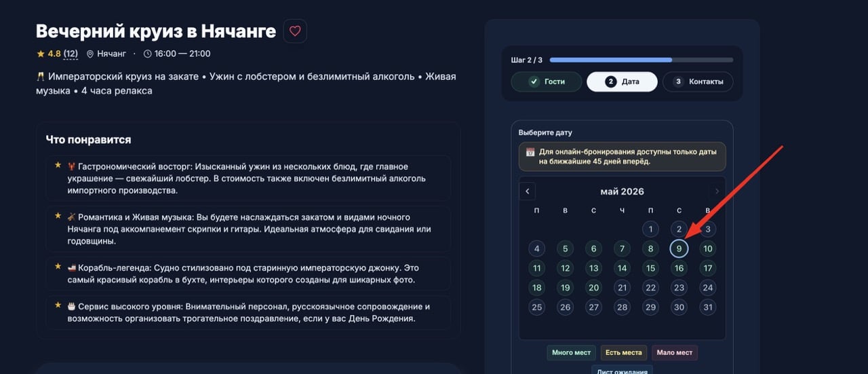Click the clock icon beside 16:00 — 21:00

147,54
